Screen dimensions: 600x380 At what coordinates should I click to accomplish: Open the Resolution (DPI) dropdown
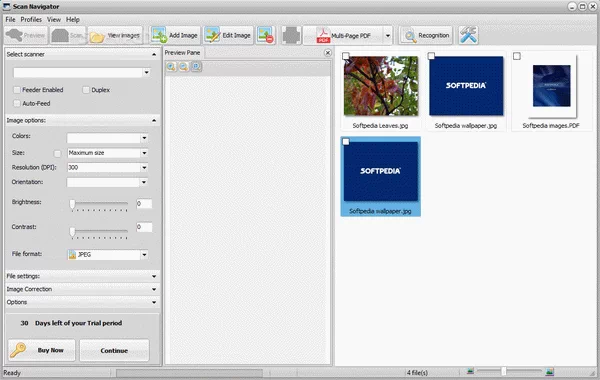(x=144, y=168)
